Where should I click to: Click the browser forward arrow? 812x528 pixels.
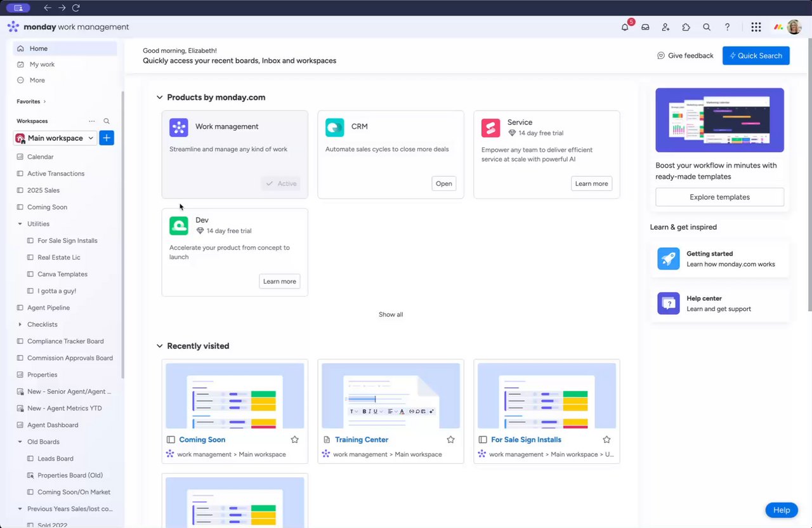tap(62, 8)
